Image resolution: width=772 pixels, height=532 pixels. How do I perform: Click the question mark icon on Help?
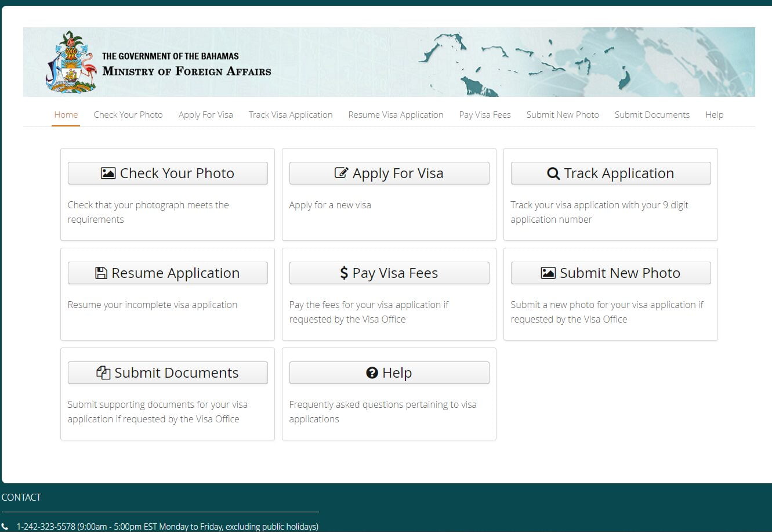pyautogui.click(x=372, y=373)
